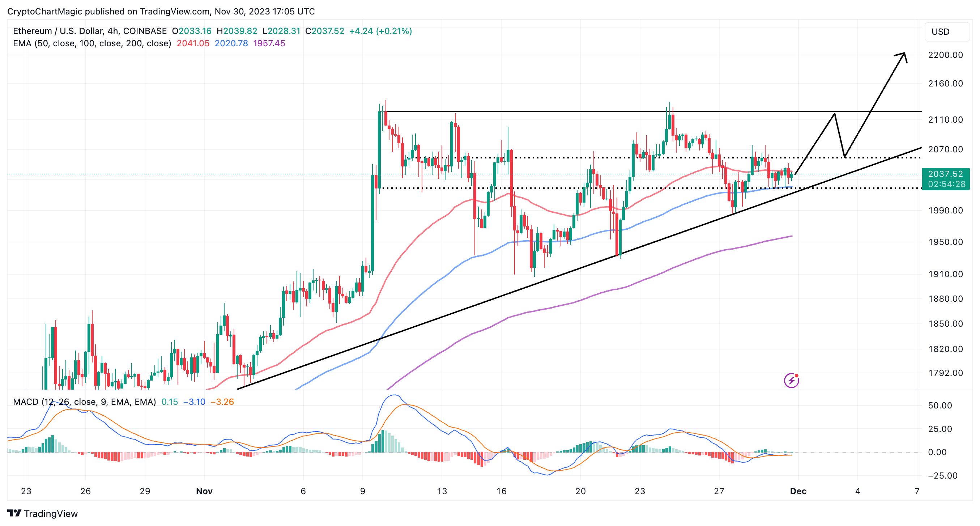Click the Ethereum / U.S. Dollar symbol title

pyautogui.click(x=90, y=31)
